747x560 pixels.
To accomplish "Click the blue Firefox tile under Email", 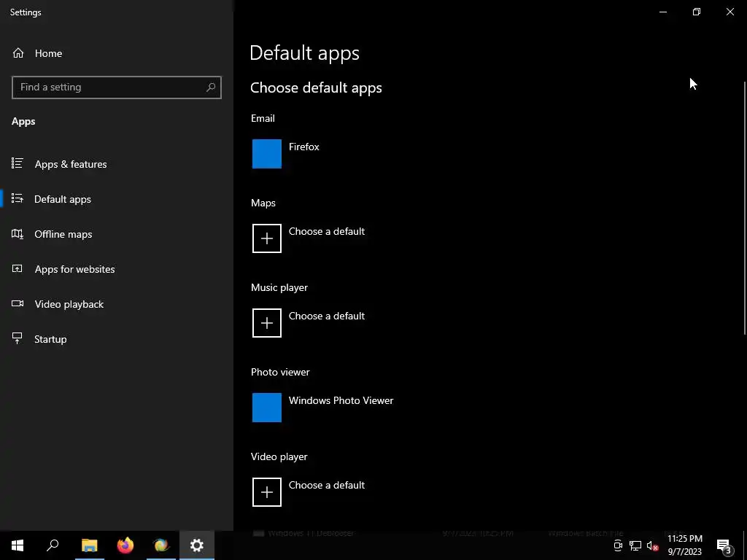I will (267, 154).
